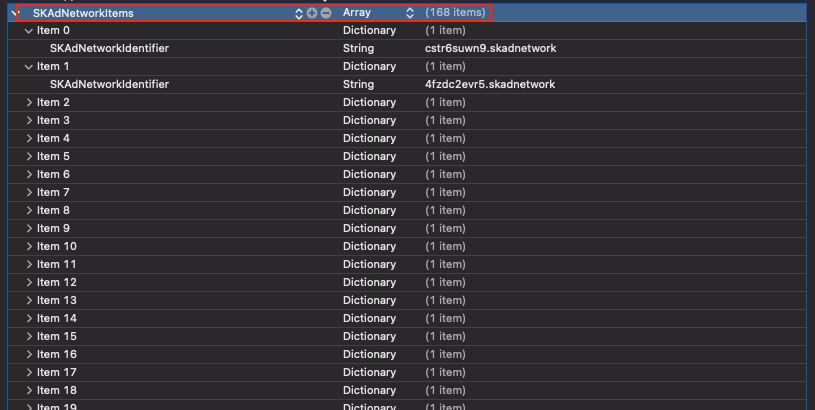This screenshot has height=410, width=815.
Task: Click the plus icon on SKAdNetworkItems row
Action: 312,13
